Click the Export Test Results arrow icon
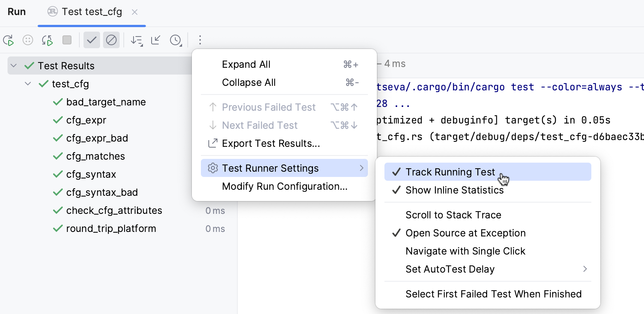This screenshot has height=314, width=644. point(213,143)
